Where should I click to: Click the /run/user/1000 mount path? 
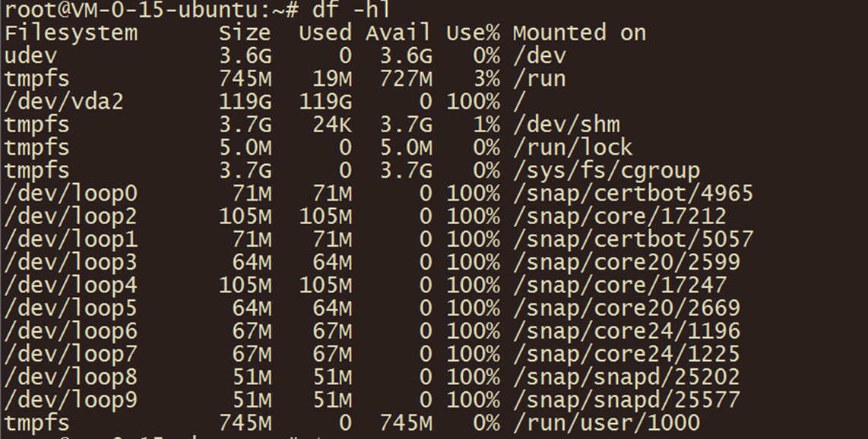pyautogui.click(x=606, y=423)
